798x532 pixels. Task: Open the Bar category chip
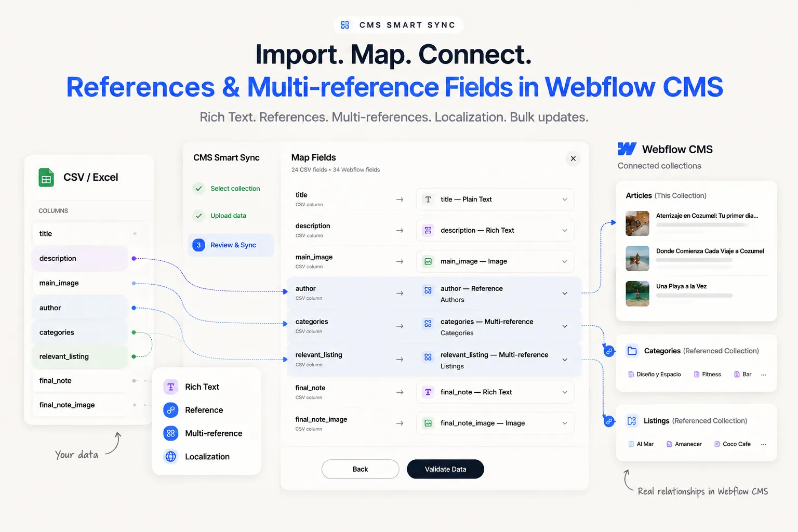(x=743, y=374)
